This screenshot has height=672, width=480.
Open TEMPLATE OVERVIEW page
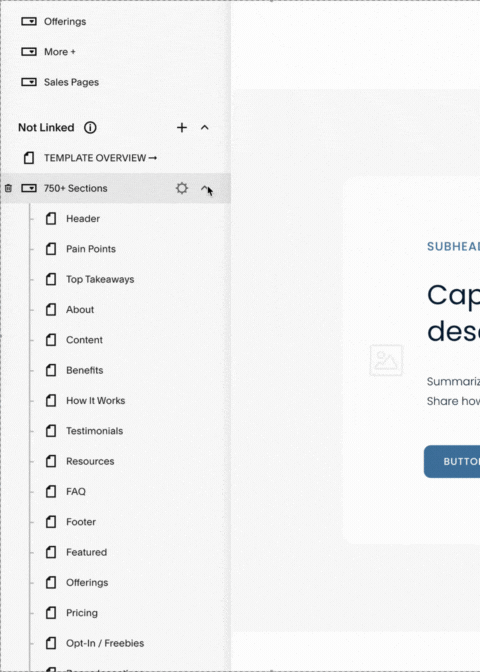(100, 158)
